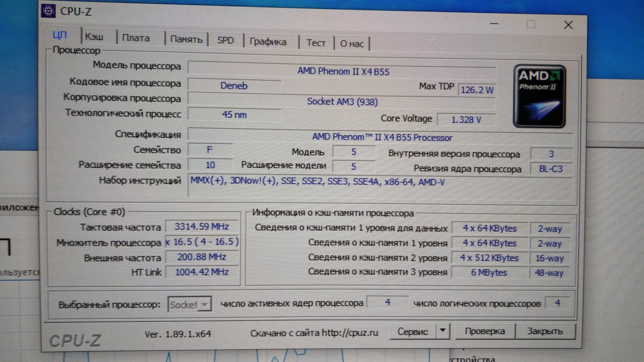Click the Закрыть button
This screenshot has height=362, width=644.
click(x=545, y=331)
